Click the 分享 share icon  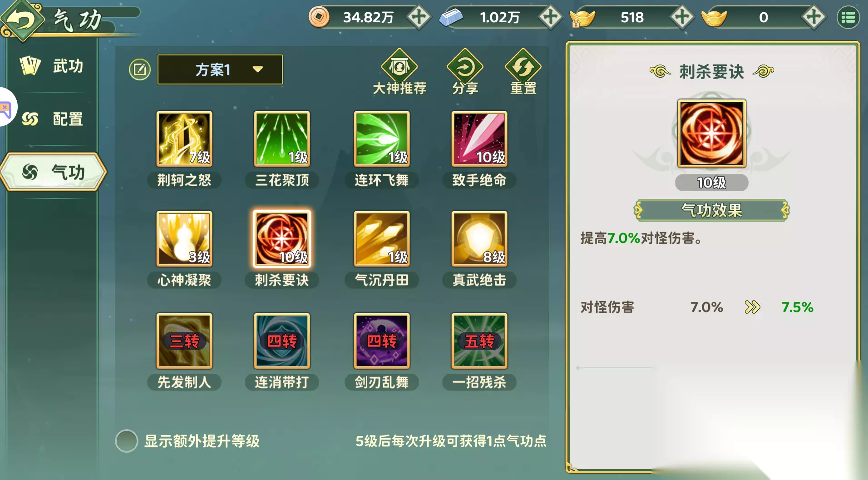tap(465, 67)
